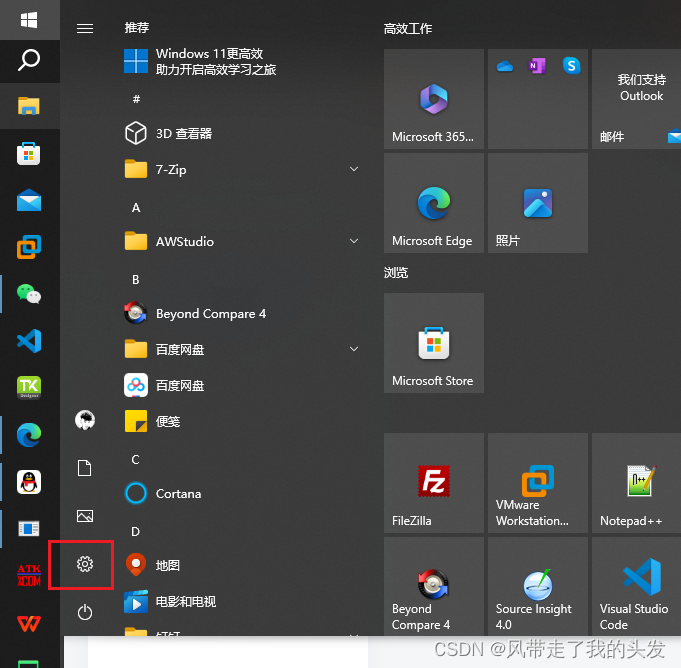Screen dimensions: 681x668
Task: Open 电影和电视 app
Action: (242, 602)
